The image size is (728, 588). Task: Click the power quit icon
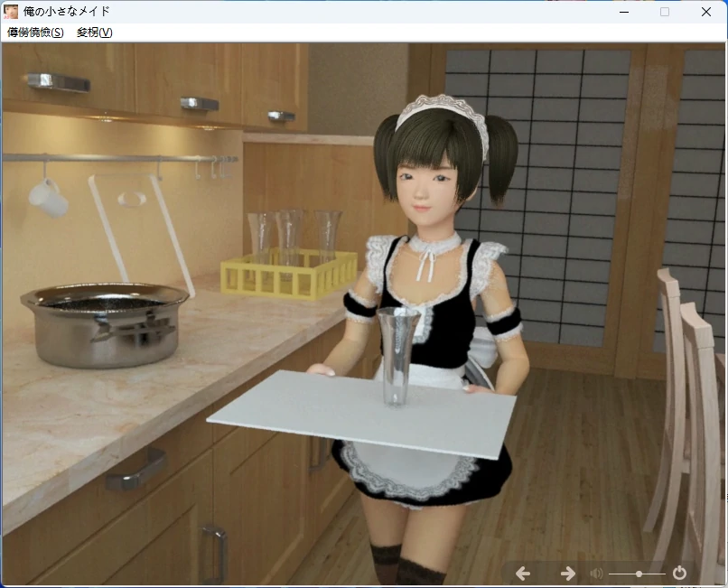tap(679, 574)
